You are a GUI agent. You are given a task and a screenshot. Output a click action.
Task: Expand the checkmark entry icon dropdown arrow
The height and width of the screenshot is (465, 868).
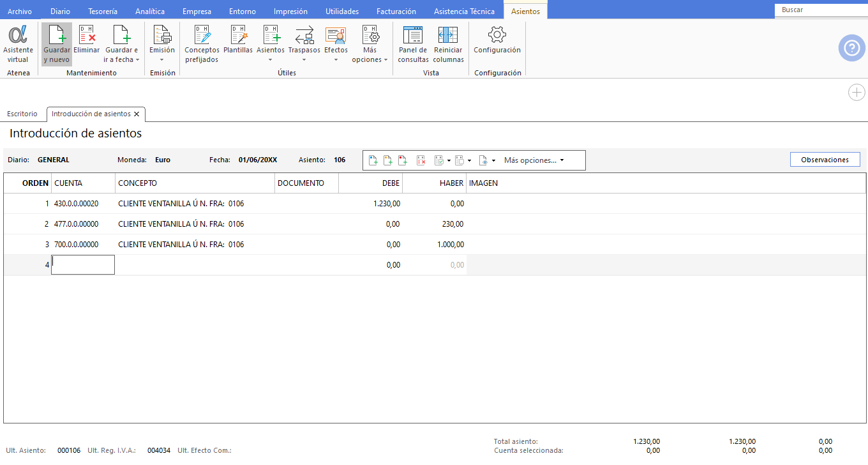click(x=449, y=161)
